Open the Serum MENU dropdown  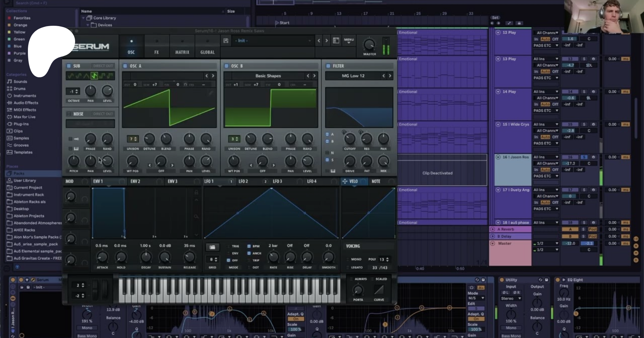click(x=349, y=41)
